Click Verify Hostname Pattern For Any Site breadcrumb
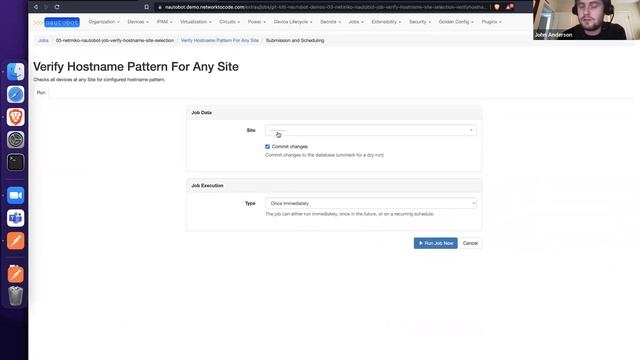This screenshot has height=360, width=640. click(x=220, y=40)
